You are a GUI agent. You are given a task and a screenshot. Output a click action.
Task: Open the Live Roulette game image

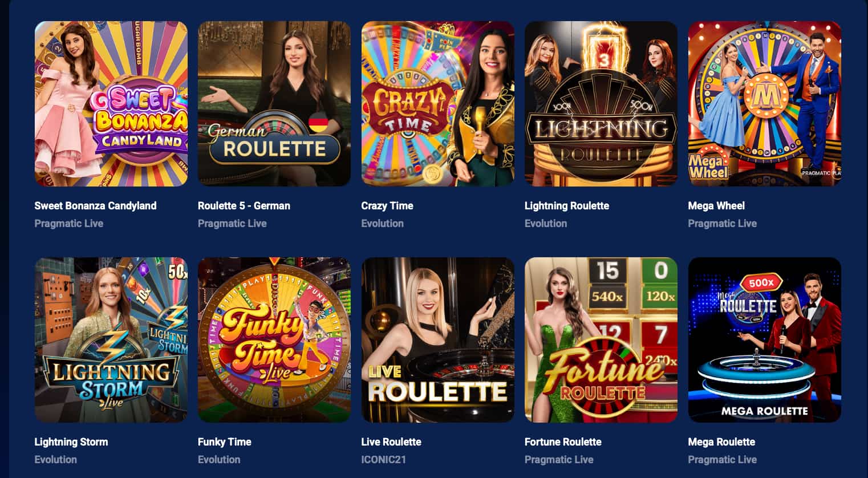pos(438,340)
